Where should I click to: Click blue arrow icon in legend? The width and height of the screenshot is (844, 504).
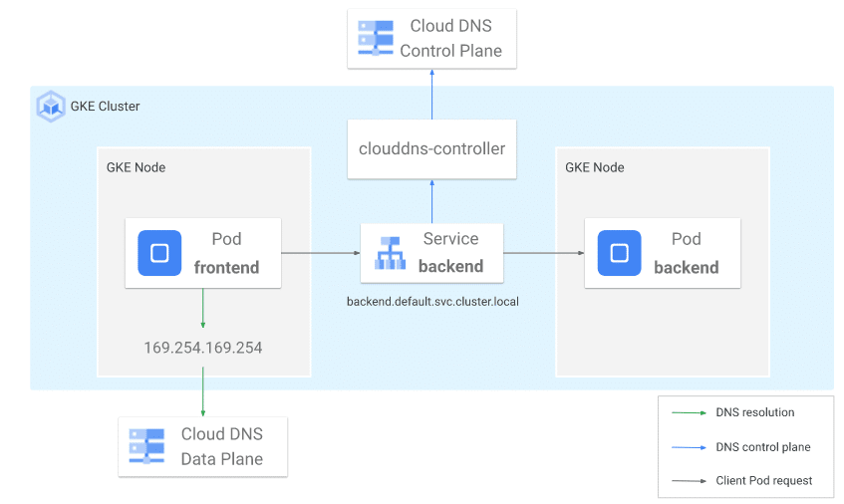(x=689, y=447)
